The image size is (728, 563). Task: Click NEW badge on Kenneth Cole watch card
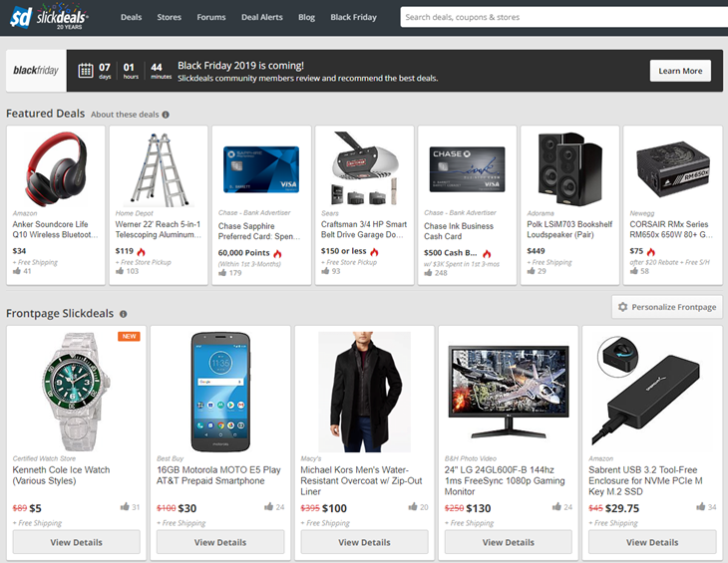click(129, 336)
